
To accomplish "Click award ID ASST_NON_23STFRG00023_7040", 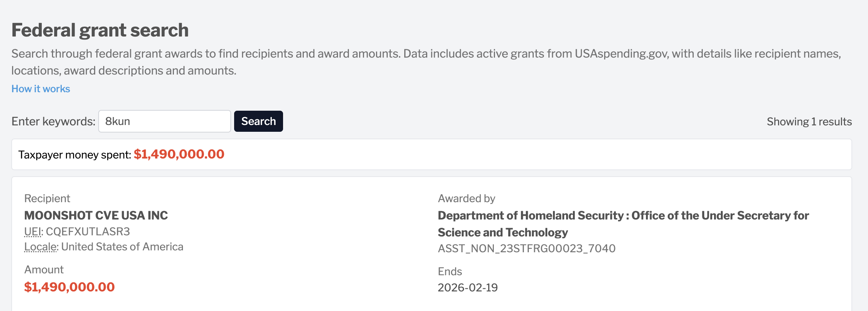I will click(527, 248).
